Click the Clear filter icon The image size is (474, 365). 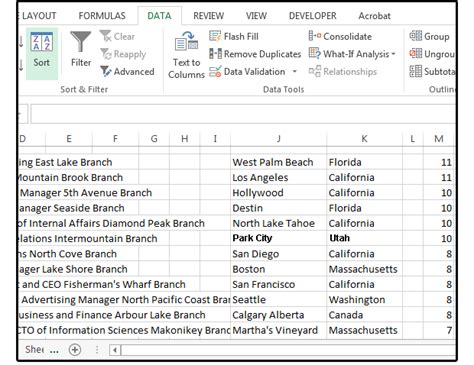pyautogui.click(x=105, y=36)
